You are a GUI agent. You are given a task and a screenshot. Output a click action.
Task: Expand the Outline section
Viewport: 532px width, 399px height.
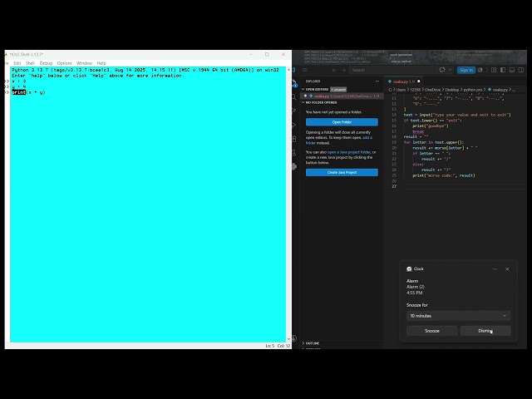click(x=303, y=343)
